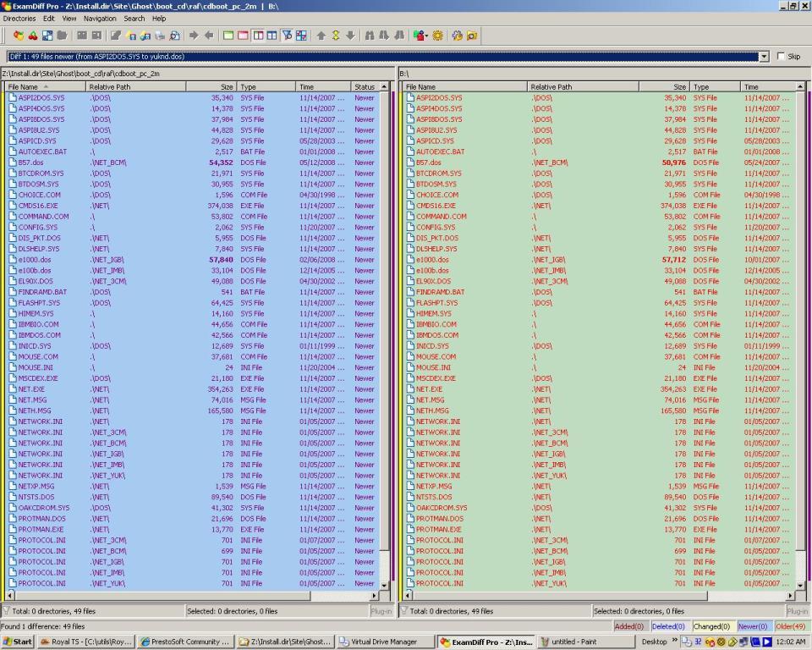Click the red single-pane view icon
This screenshot has height=650, width=812.
pyautogui.click(x=243, y=36)
